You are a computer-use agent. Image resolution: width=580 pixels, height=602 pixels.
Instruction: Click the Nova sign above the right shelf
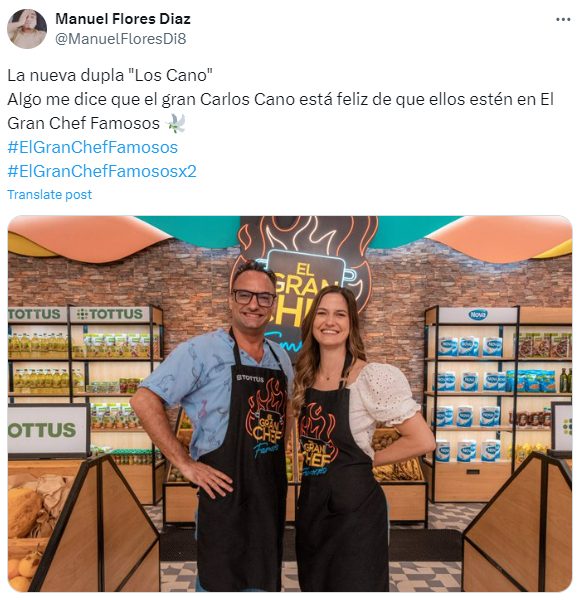[478, 315]
